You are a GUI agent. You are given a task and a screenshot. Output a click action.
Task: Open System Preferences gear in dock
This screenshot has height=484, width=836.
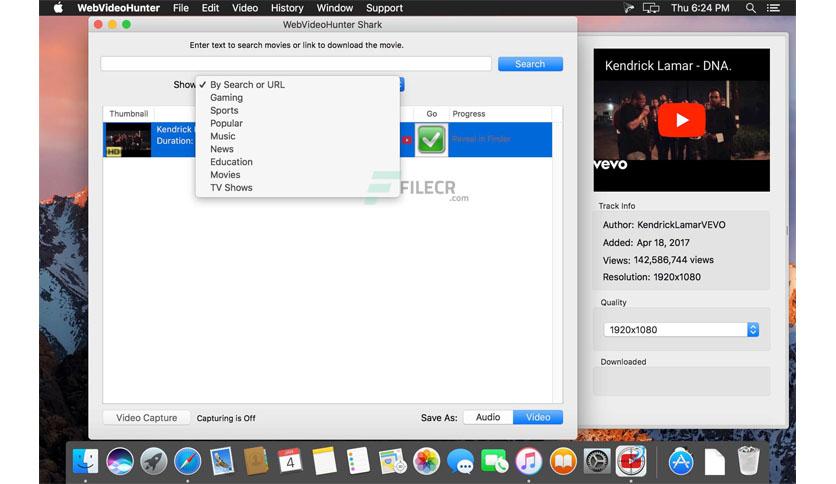pos(597,461)
